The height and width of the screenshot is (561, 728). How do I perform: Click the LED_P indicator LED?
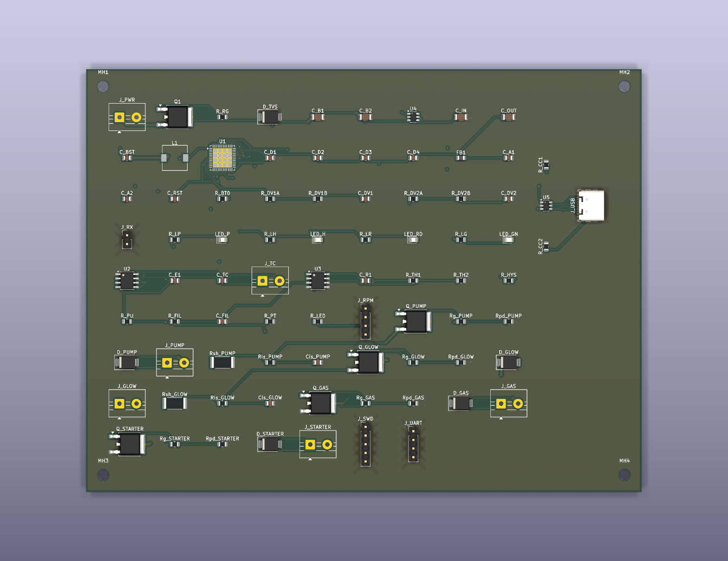pyautogui.click(x=222, y=240)
